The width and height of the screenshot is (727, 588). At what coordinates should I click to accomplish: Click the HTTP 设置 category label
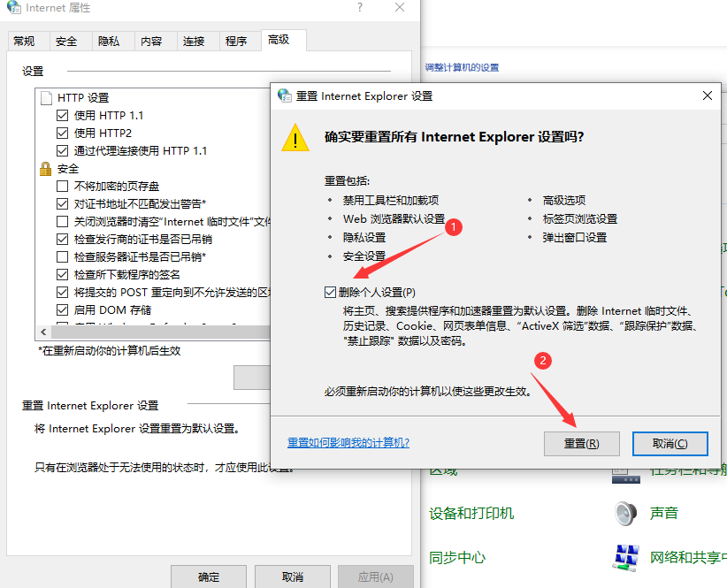[x=83, y=98]
